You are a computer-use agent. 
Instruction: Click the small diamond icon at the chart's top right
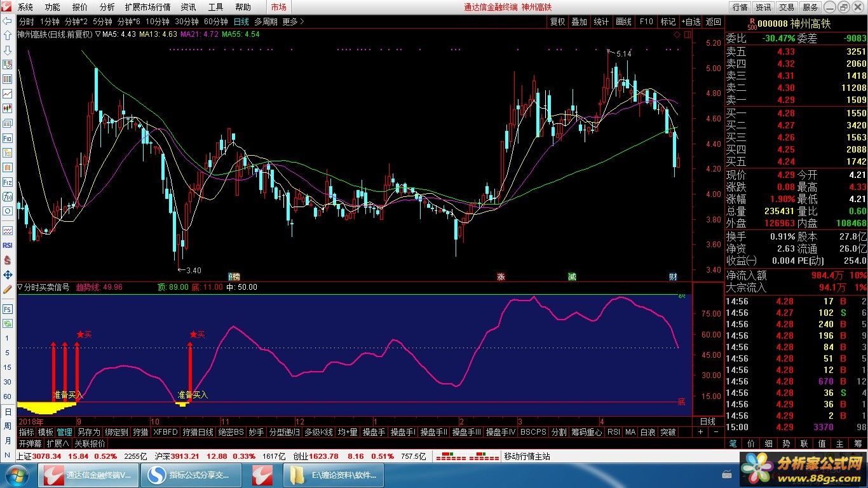click(x=678, y=34)
